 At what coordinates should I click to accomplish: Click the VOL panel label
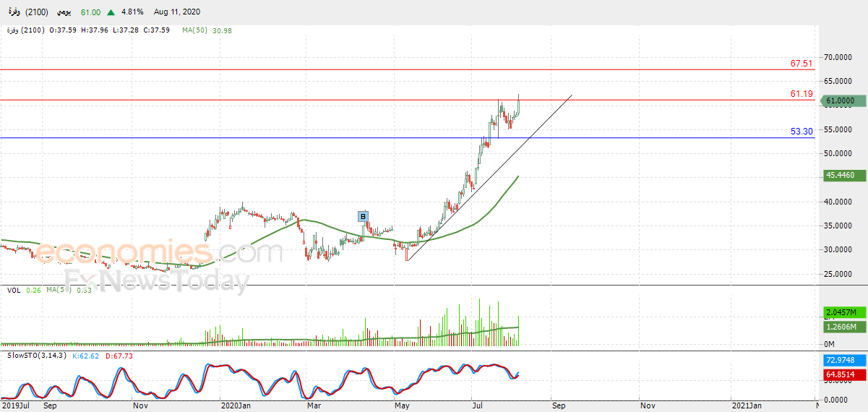[14, 290]
